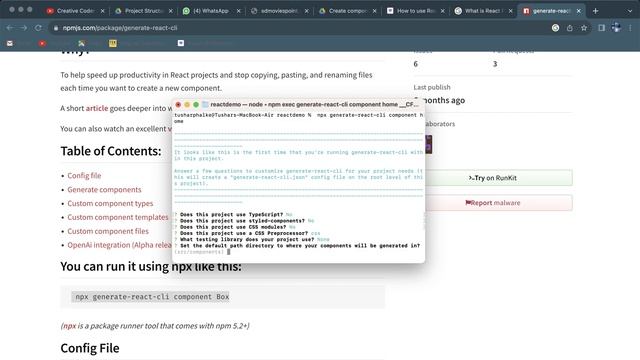Open the article link
The height and width of the screenshot is (360, 640).
tap(97, 108)
